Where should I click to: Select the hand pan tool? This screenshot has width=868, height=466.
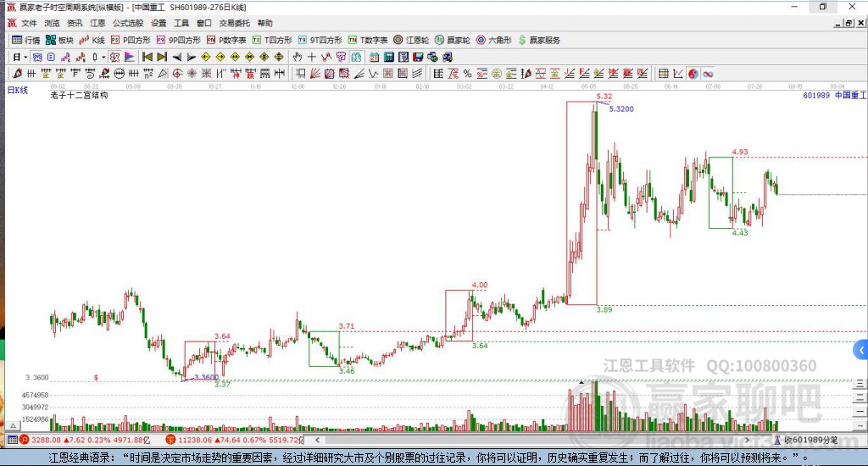click(x=298, y=57)
